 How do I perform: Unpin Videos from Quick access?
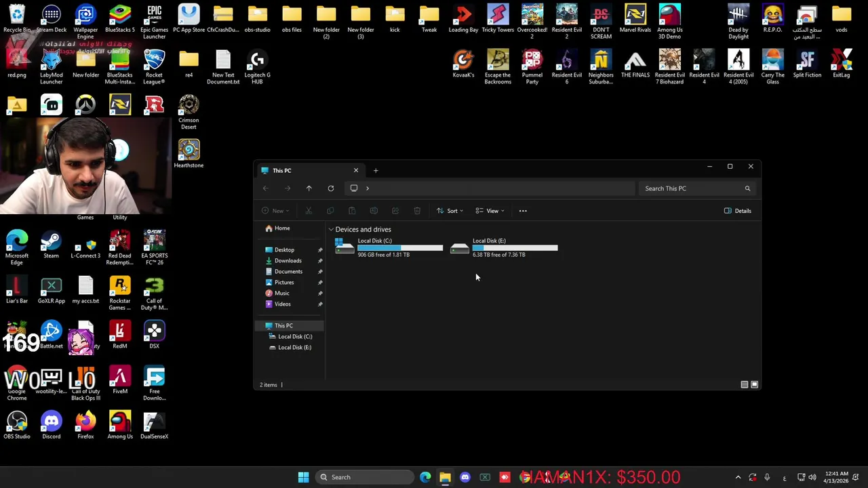pos(320,304)
